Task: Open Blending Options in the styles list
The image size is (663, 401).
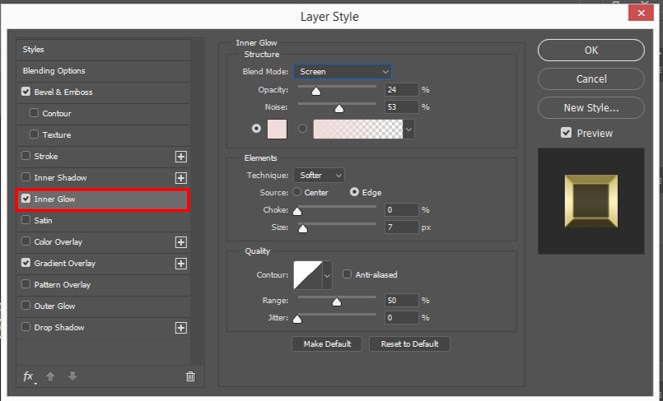Action: (54, 71)
